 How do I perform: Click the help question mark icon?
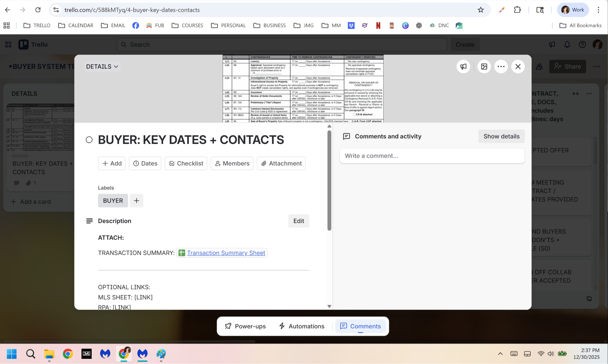click(x=582, y=44)
